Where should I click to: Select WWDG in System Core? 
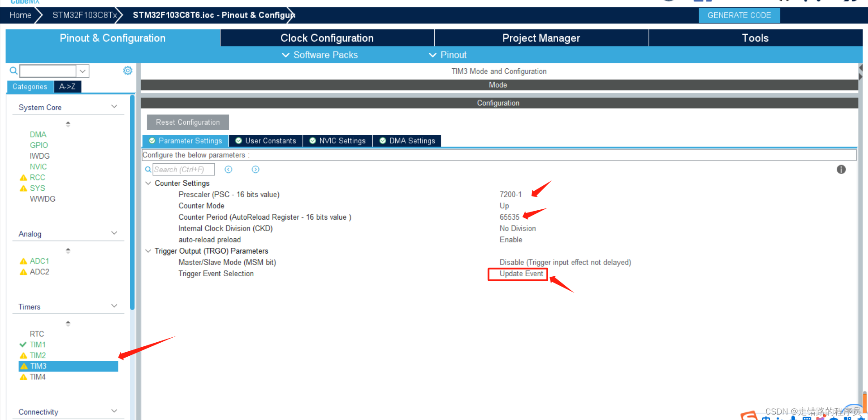pyautogui.click(x=43, y=199)
